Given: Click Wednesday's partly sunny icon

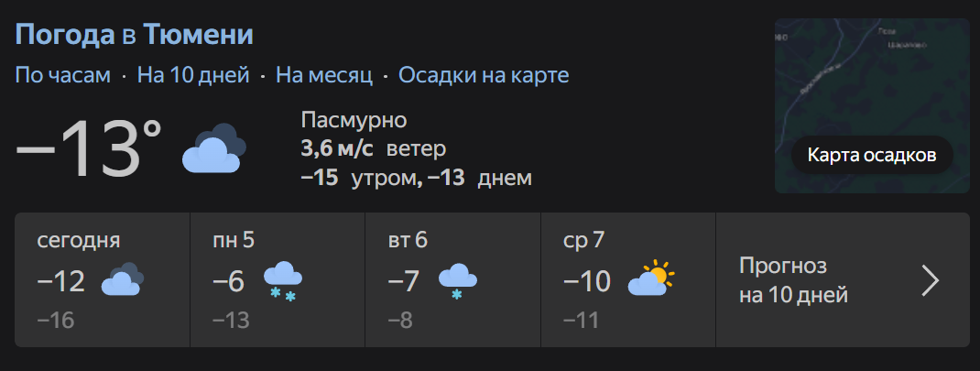Looking at the screenshot, I should tap(650, 279).
